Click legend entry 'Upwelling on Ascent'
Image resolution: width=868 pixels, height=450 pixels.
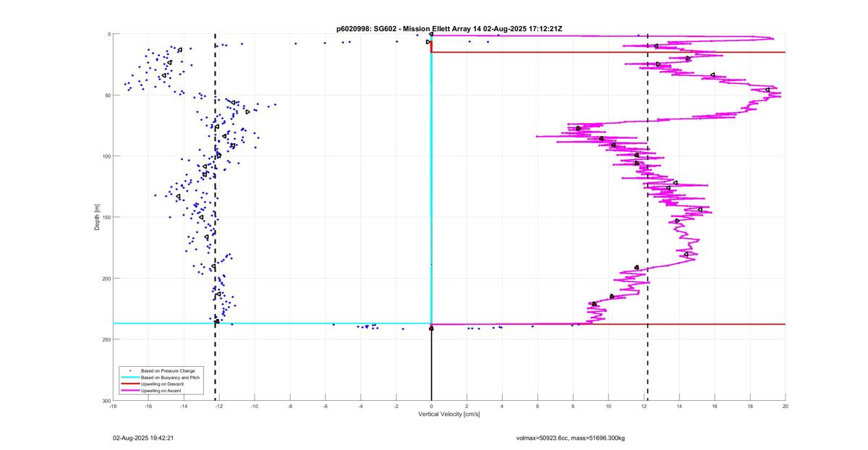(x=161, y=391)
